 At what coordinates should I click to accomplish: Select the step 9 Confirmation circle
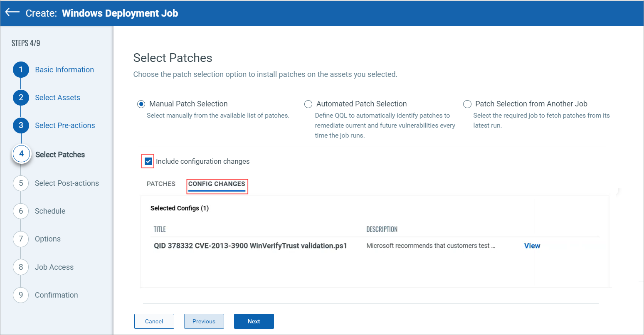point(21,295)
